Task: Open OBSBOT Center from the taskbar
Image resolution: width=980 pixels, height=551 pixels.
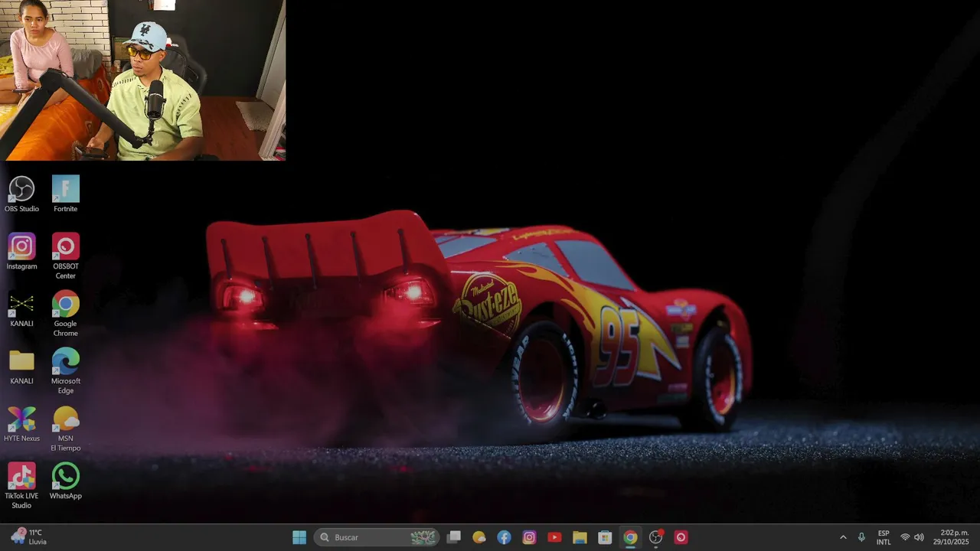Action: 681,537
